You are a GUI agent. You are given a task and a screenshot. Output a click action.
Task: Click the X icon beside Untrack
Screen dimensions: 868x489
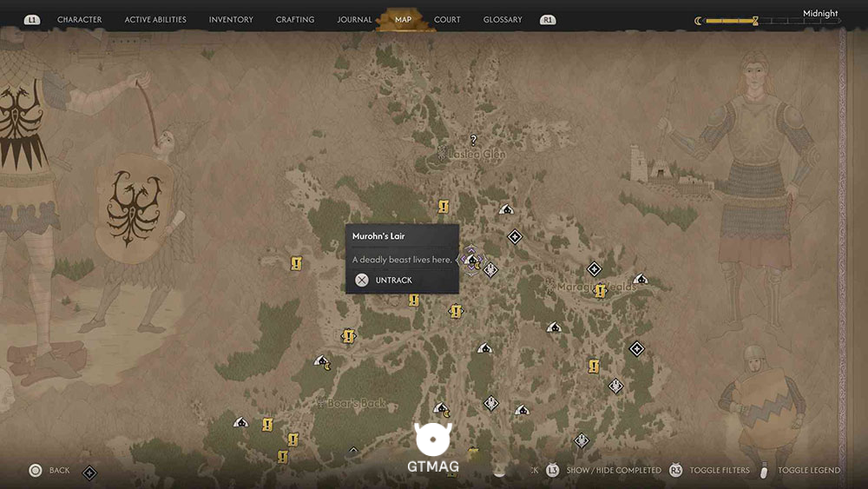(x=361, y=281)
